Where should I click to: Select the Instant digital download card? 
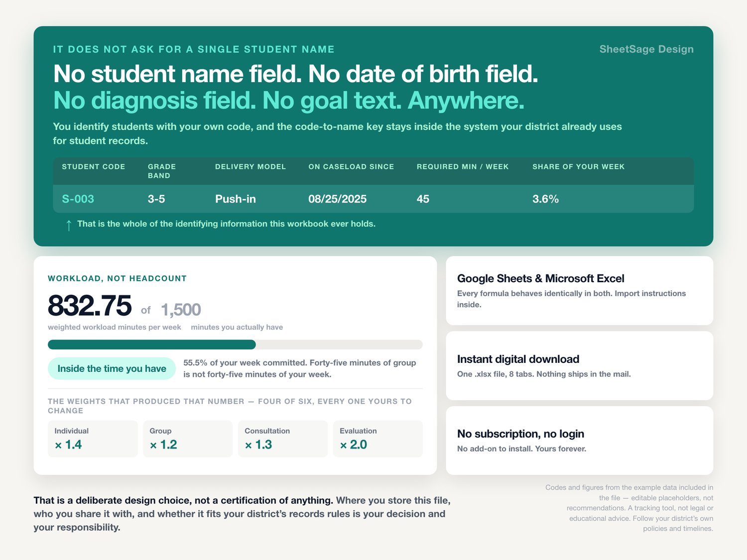point(580,366)
